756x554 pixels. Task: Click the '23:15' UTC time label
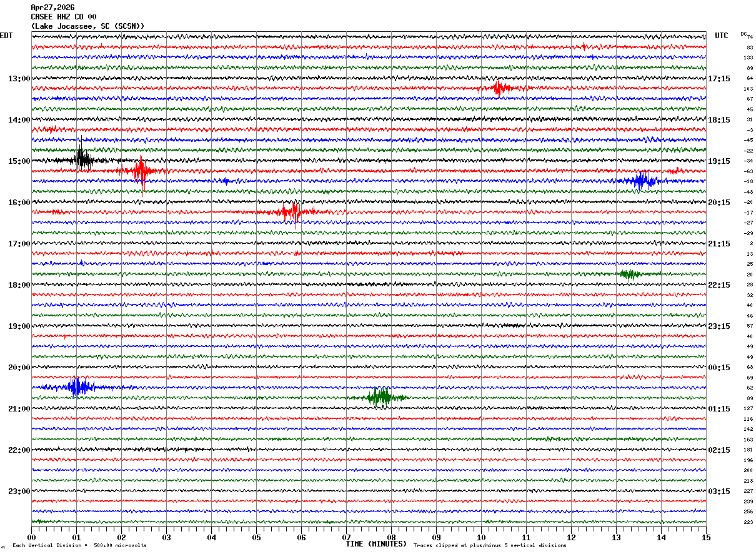[719, 326]
